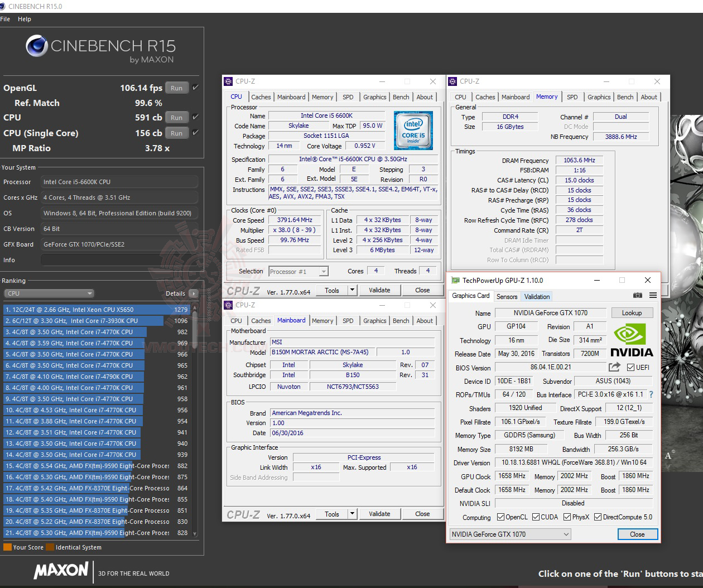Toggle the UEFI checkbox in GPU-Z
This screenshot has width=703, height=588.
pos(630,367)
